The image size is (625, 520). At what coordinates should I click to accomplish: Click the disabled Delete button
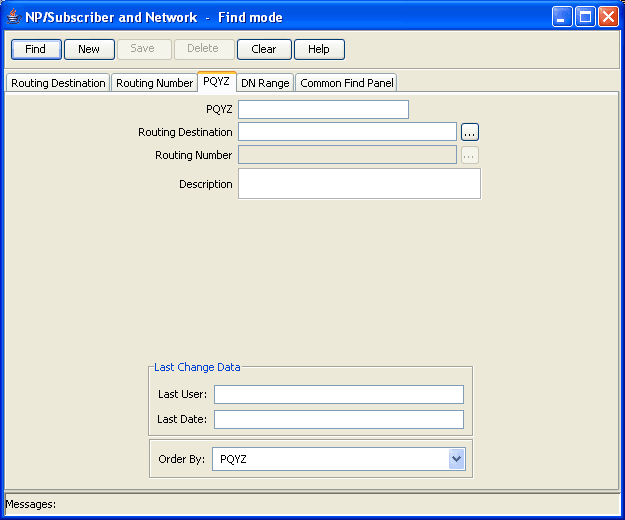pos(204,49)
